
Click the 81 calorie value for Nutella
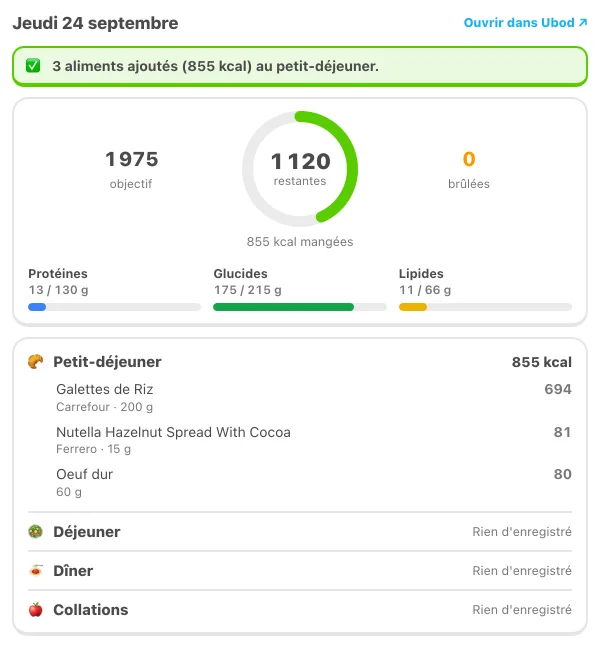(x=562, y=432)
